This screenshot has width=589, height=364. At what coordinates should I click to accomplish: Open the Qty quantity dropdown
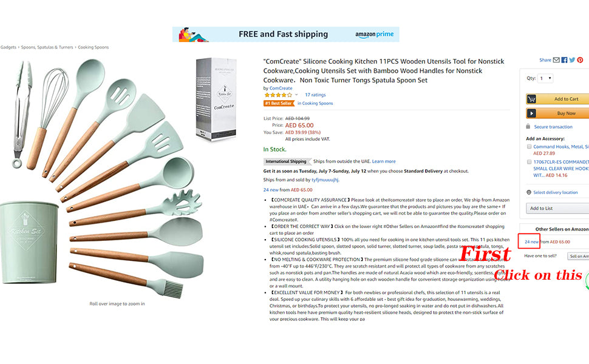545,78
